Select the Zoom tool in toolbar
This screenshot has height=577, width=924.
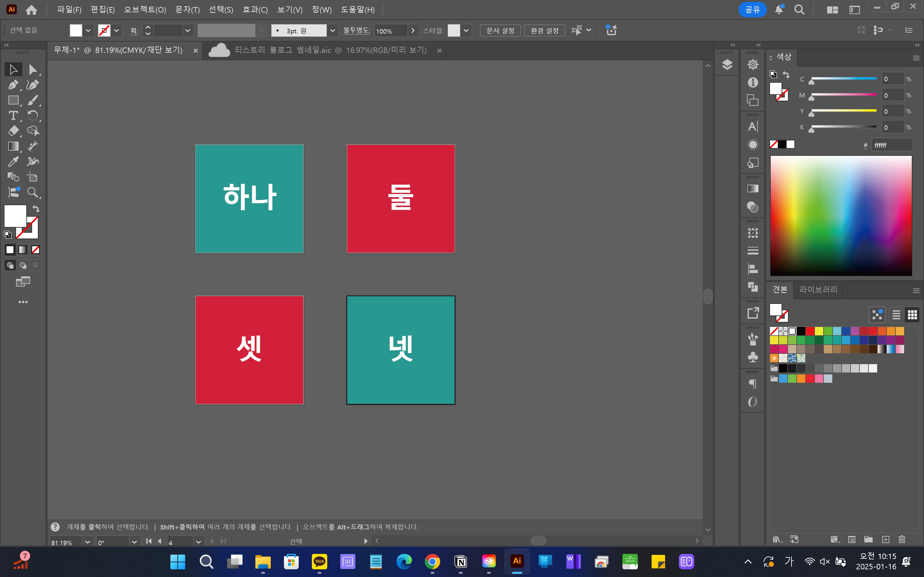tap(33, 192)
